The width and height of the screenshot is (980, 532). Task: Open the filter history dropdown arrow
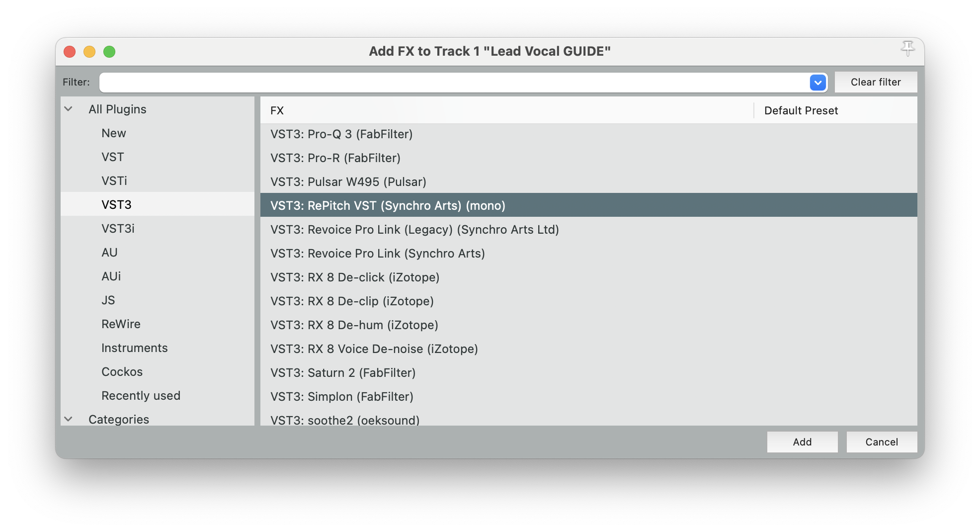817,83
